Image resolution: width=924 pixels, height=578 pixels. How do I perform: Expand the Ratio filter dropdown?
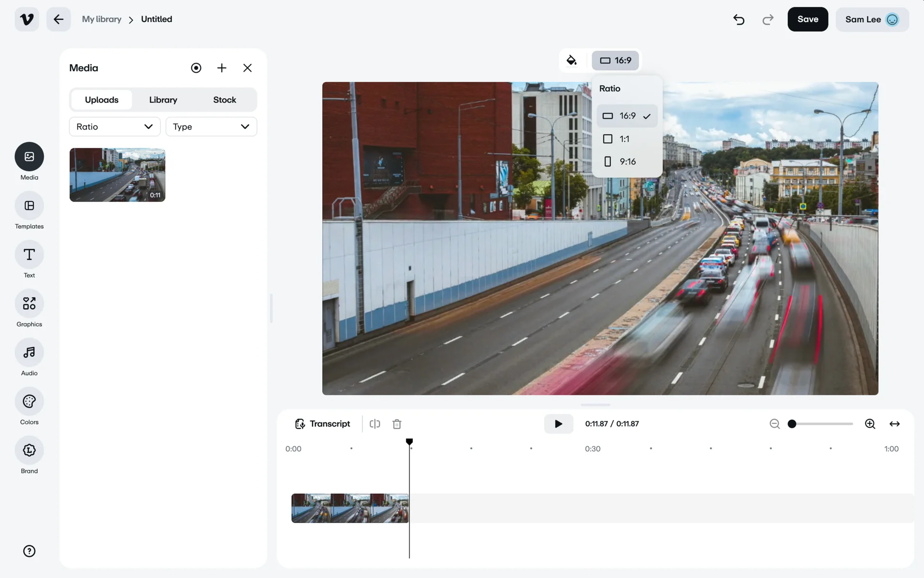[x=115, y=127]
